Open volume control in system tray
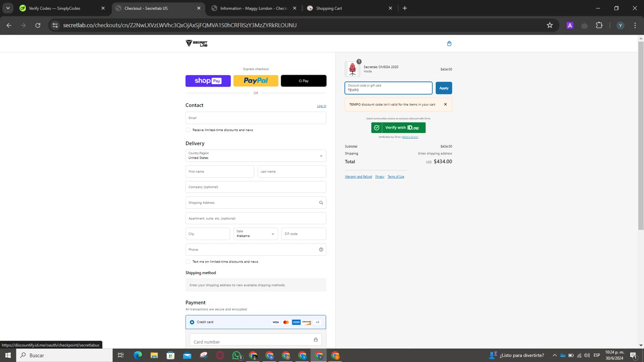644x362 pixels. coord(587,355)
